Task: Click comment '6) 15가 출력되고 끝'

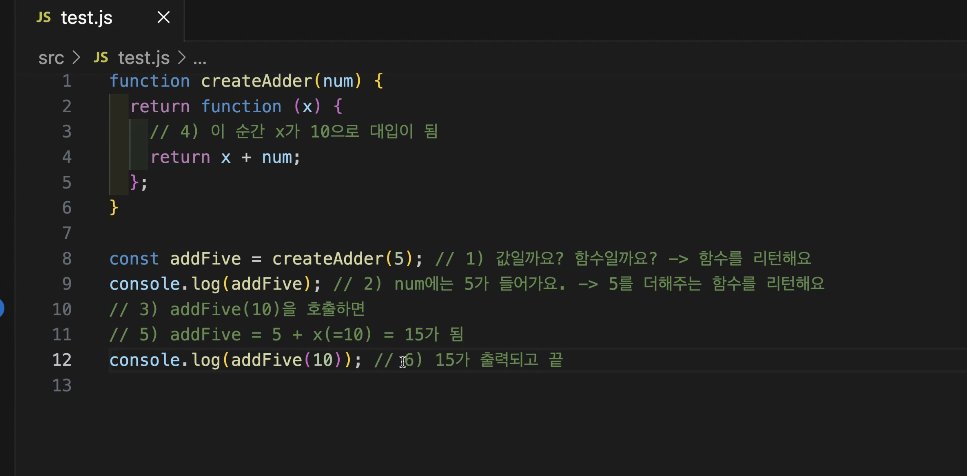Action: (x=484, y=360)
